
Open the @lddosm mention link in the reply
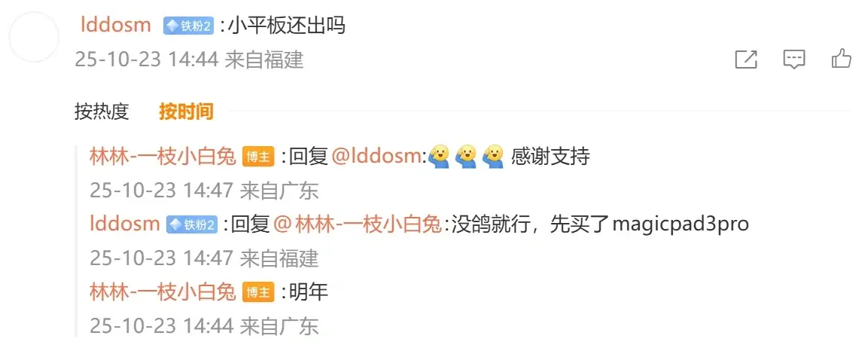(x=377, y=157)
